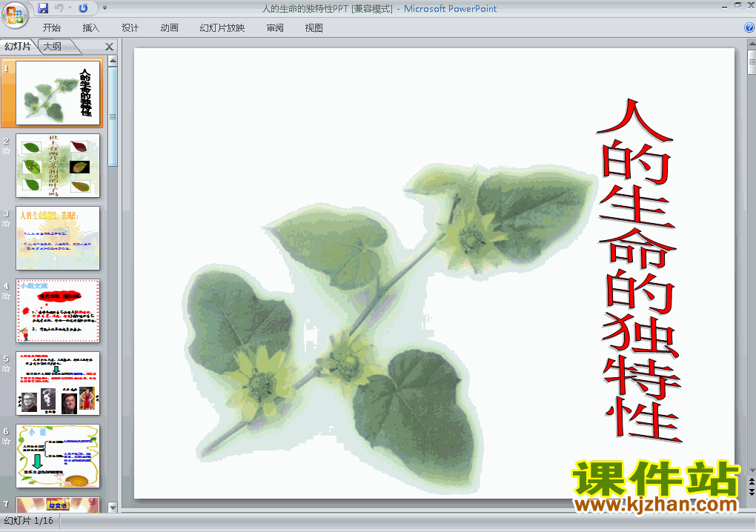Click animation star icon beside slide 5
756x532 pixels.
pos(6,369)
